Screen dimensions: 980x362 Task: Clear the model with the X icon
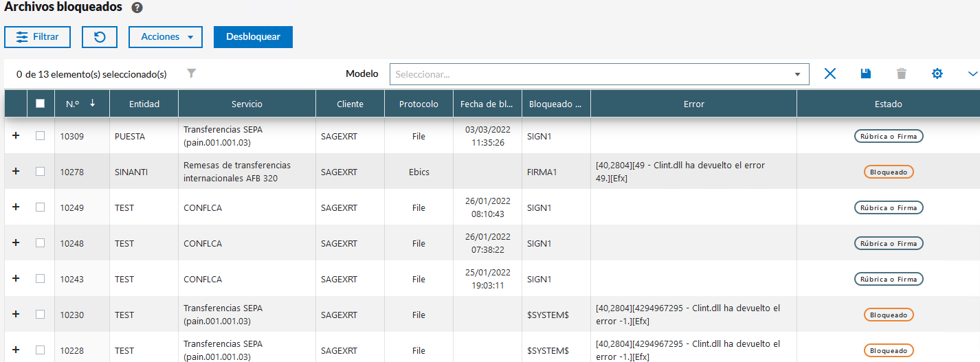point(830,73)
